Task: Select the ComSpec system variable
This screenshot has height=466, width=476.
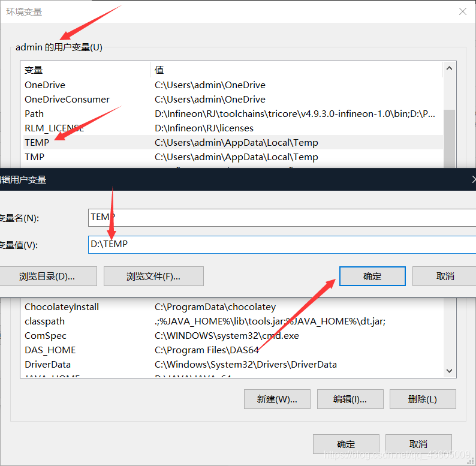Action: coord(233,336)
